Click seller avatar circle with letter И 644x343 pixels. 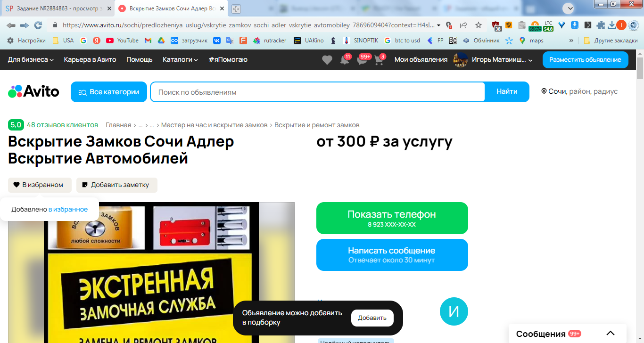pyautogui.click(x=454, y=311)
